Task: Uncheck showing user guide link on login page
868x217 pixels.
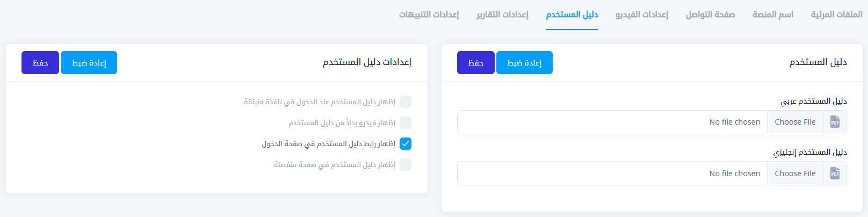Action: 406,144
